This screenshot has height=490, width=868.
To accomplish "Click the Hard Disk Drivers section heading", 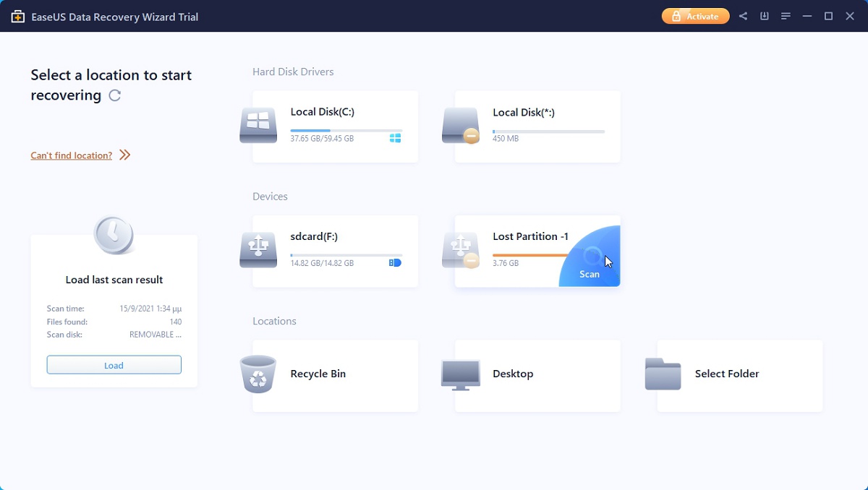I will pos(293,72).
